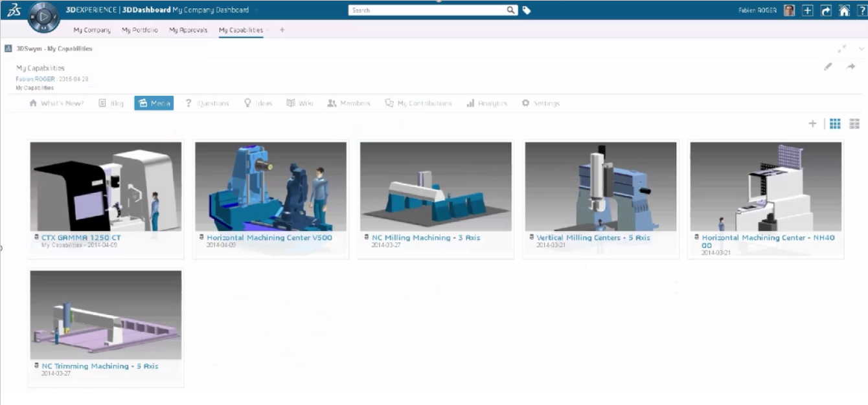Switch to My Approvals tab
The image size is (868, 405).
click(x=188, y=30)
